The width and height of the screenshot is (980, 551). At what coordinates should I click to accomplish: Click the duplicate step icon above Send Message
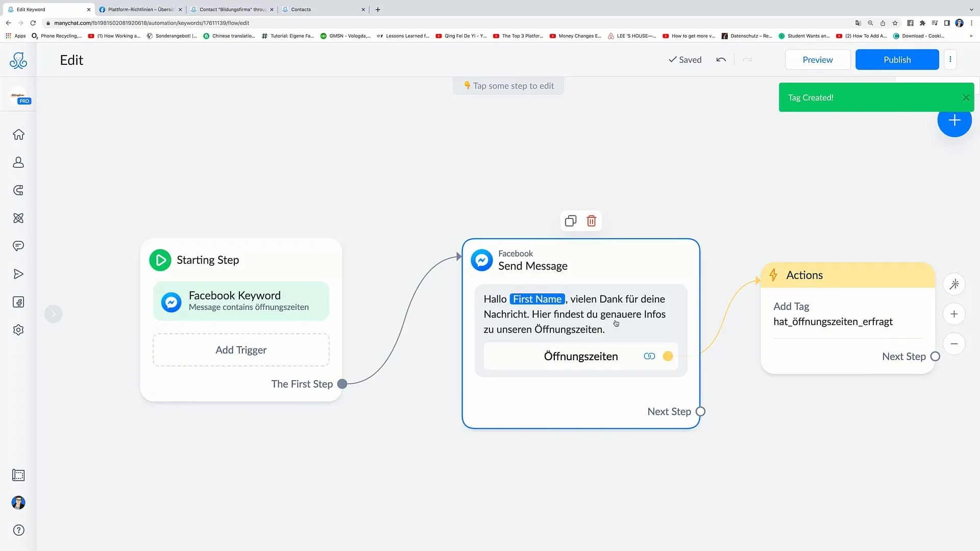click(x=571, y=221)
